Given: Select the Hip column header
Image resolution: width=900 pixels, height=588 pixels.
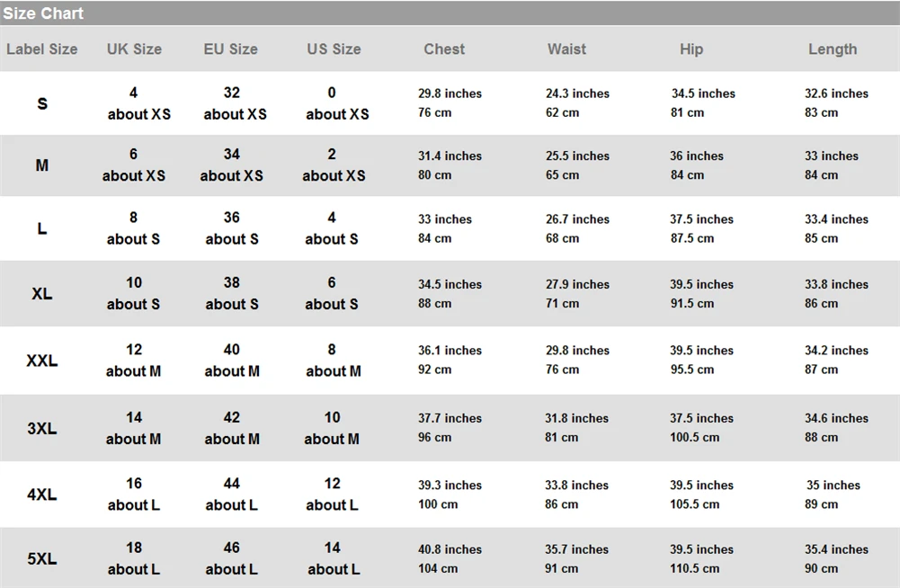Looking at the screenshot, I should pos(691,49).
